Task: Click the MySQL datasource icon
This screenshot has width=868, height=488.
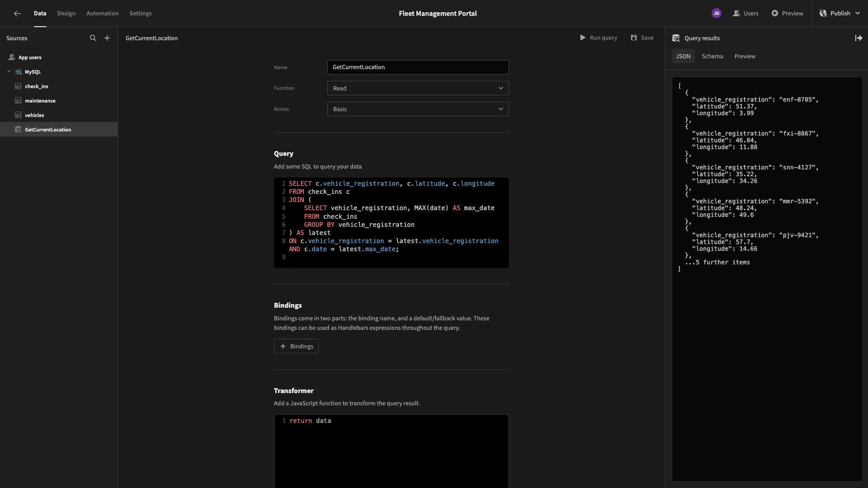Action: [19, 72]
